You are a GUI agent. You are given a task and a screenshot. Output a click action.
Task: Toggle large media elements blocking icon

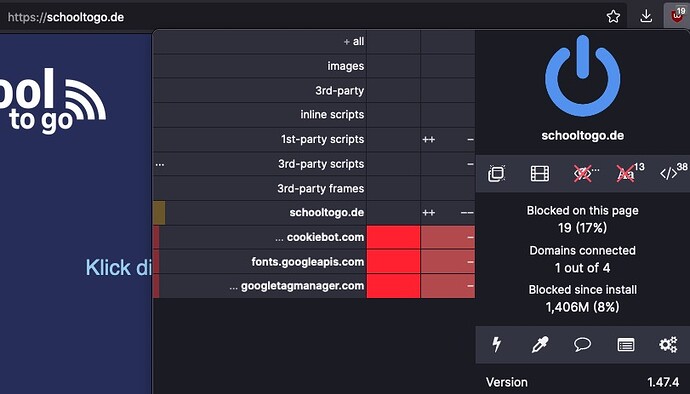(x=540, y=173)
